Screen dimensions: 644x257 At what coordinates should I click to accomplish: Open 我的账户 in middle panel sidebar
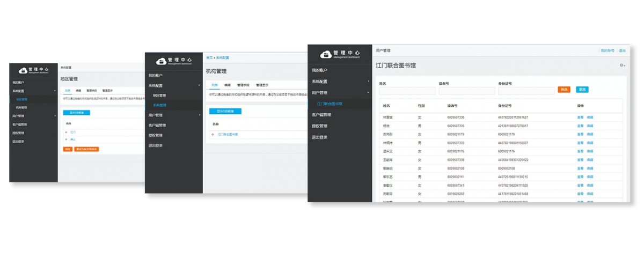click(156, 76)
